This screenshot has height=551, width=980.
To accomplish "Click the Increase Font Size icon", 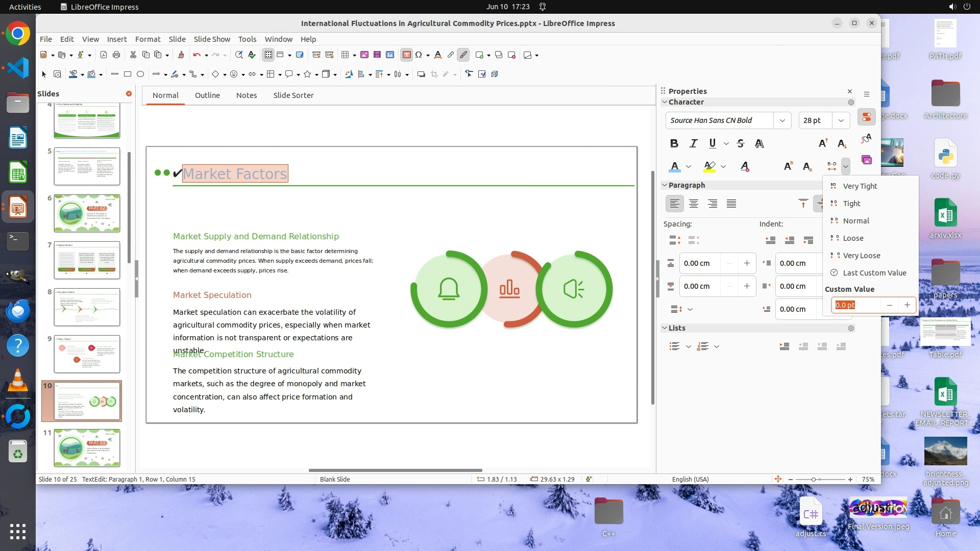I will (x=822, y=143).
